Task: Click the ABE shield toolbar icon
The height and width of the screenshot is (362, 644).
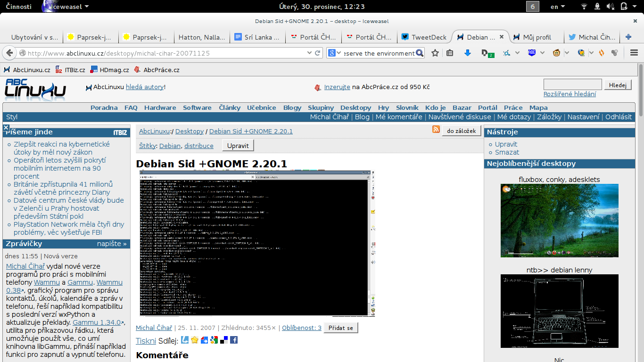Action: [x=532, y=53]
